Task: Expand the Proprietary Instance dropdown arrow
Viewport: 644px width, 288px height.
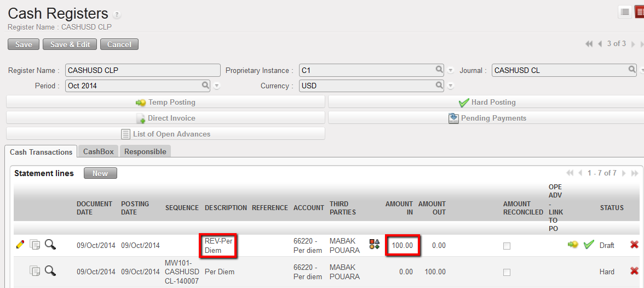Action: (x=451, y=71)
